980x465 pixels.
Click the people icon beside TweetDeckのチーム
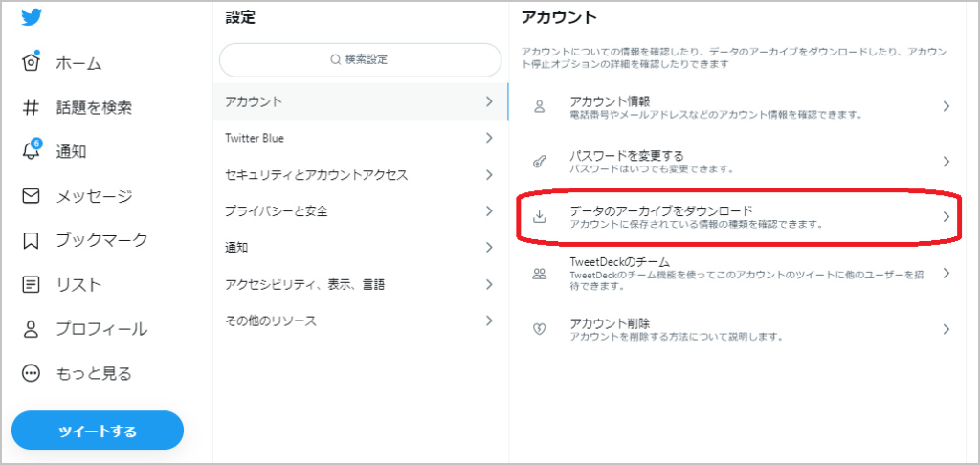point(540,273)
